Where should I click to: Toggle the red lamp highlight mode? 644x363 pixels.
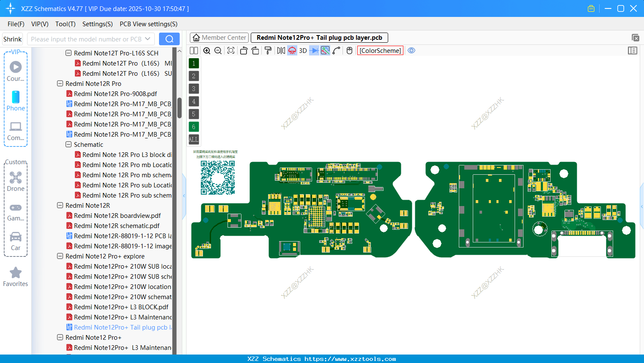click(x=292, y=50)
